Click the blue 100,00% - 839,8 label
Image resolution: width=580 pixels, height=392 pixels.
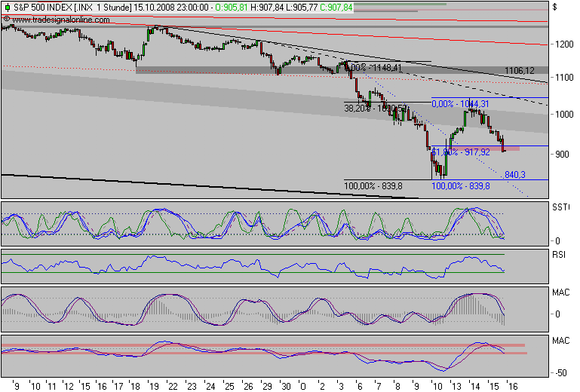pyautogui.click(x=461, y=186)
